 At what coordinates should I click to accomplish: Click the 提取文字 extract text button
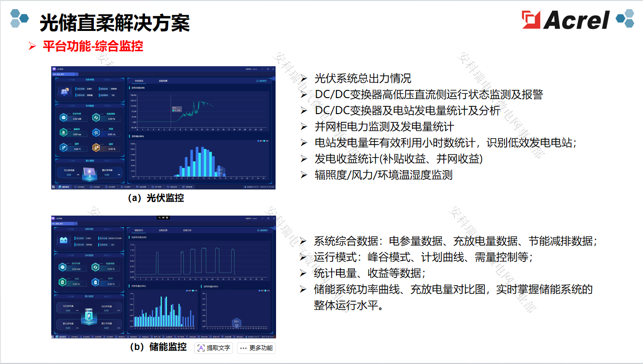214,348
